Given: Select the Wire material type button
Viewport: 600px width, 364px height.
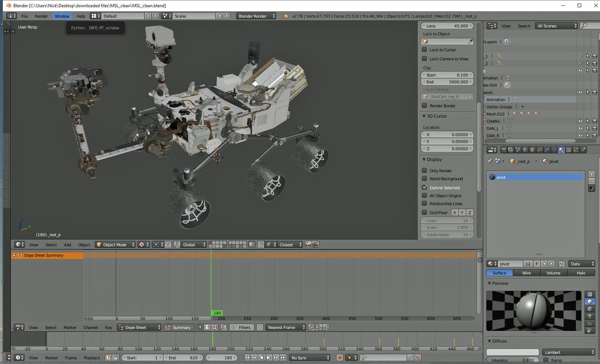Looking at the screenshot, I should click(527, 273).
